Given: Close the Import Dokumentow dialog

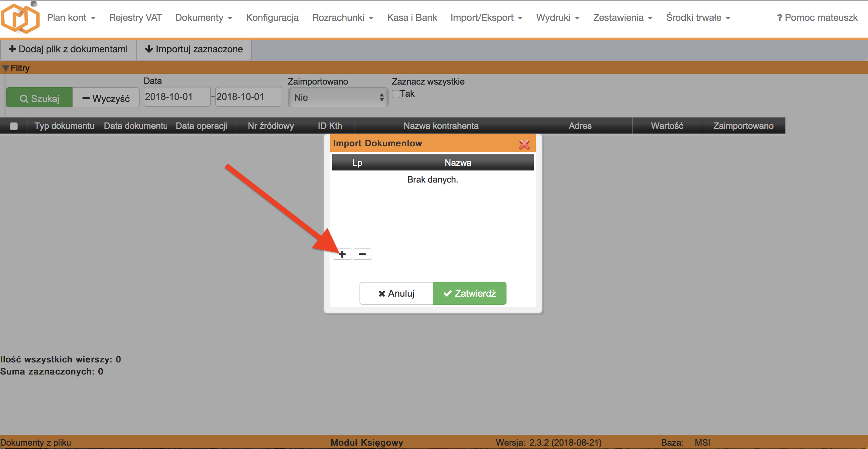Looking at the screenshot, I should pos(525,144).
